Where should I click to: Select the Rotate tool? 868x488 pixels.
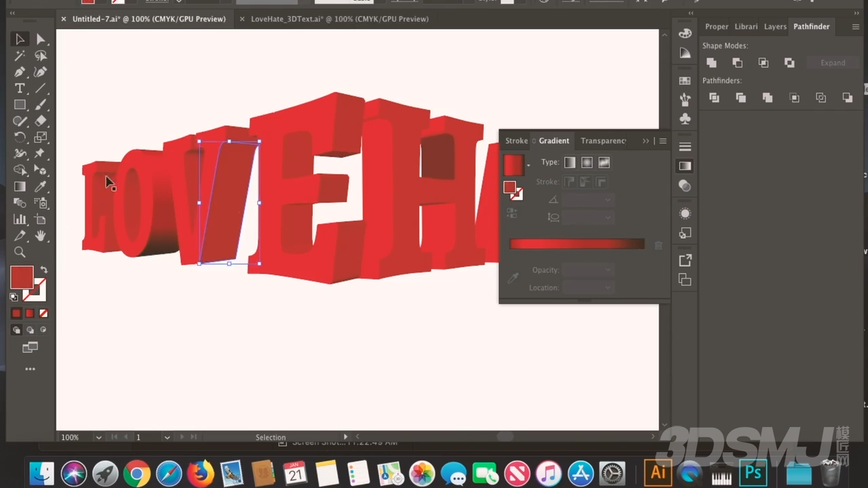[20, 138]
